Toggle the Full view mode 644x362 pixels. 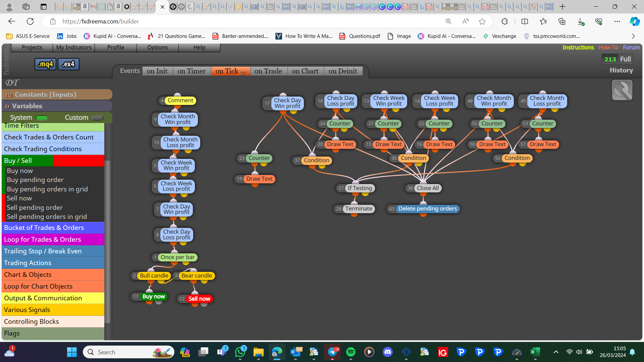point(625,59)
